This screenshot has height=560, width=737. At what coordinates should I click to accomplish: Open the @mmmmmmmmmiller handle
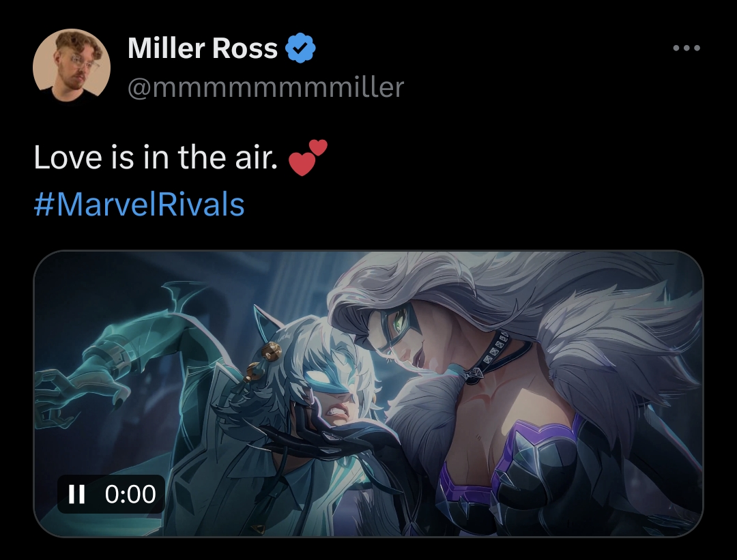pyautogui.click(x=265, y=88)
